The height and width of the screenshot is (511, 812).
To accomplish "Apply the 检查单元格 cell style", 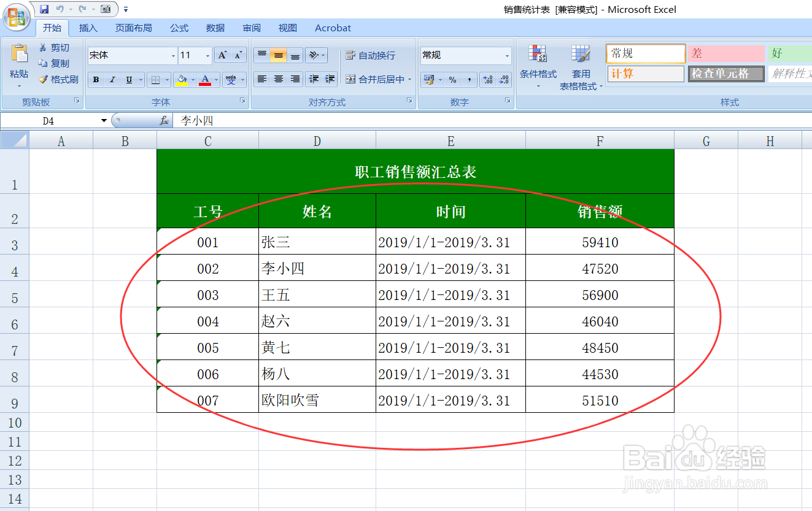I will pyautogui.click(x=725, y=73).
